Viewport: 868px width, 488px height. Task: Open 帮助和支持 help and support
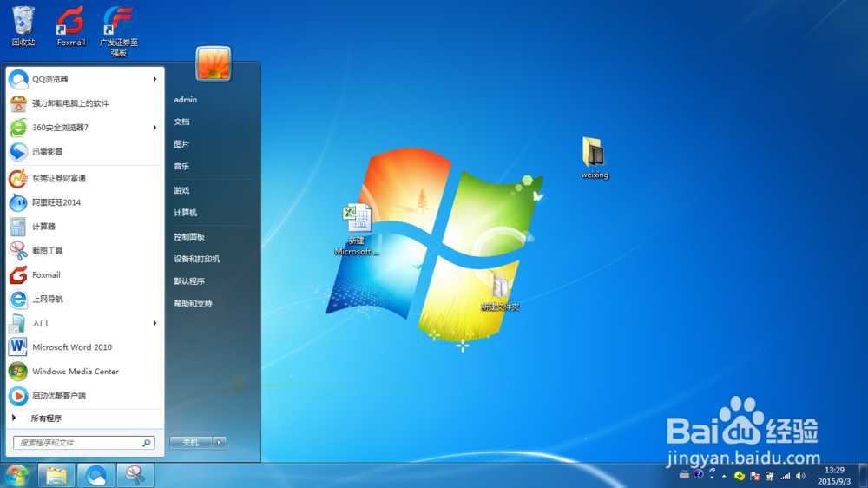194,304
